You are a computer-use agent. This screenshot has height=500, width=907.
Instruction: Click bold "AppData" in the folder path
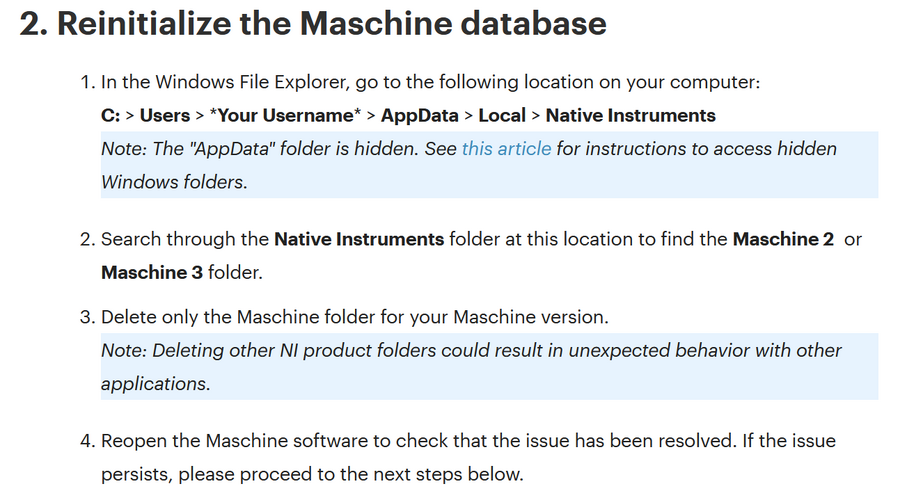click(419, 115)
